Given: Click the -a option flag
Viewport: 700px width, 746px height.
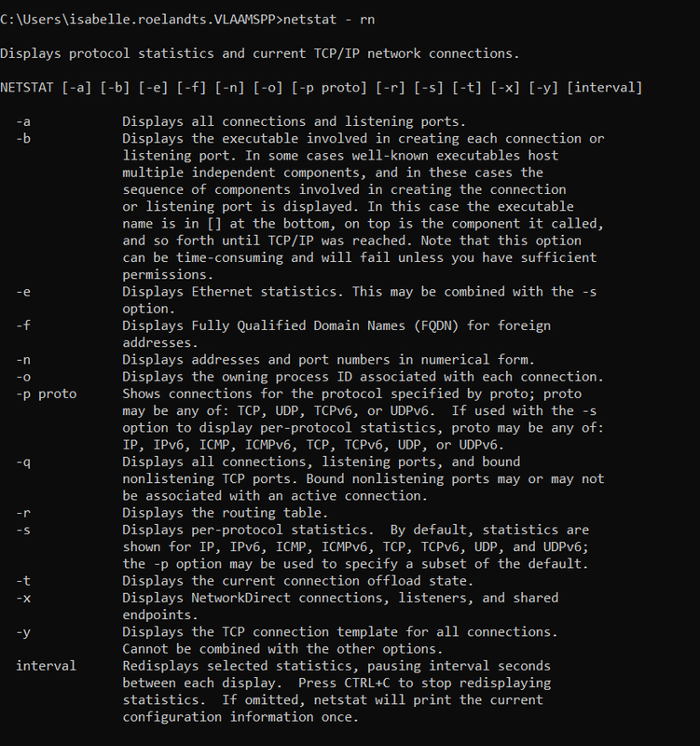Looking at the screenshot, I should (x=23, y=122).
